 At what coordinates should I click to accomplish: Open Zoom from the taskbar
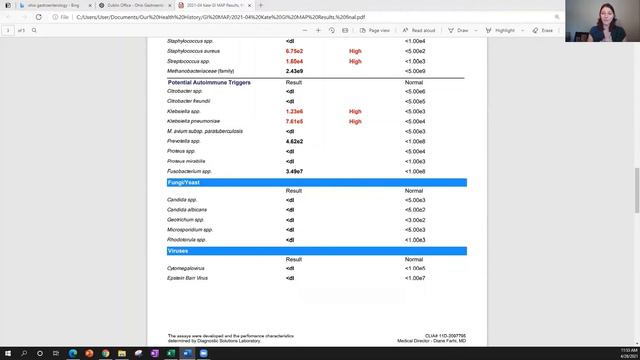click(204, 353)
